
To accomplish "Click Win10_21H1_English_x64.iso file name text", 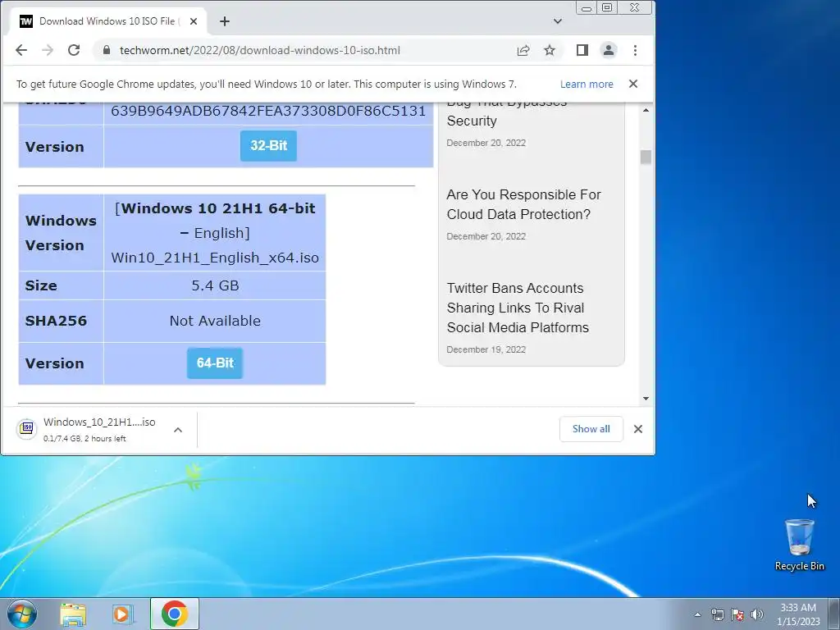I will (215, 258).
